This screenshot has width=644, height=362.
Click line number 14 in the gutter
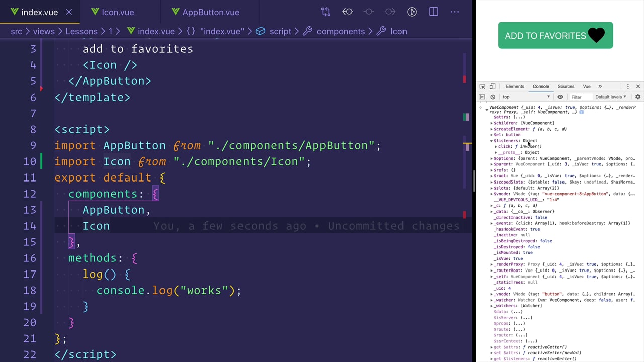[x=30, y=226]
